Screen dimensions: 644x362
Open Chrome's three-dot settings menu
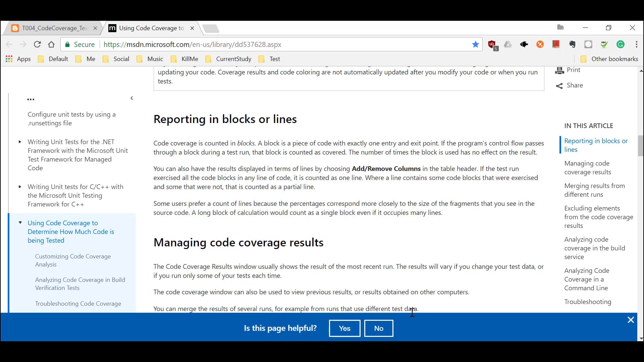(x=636, y=44)
